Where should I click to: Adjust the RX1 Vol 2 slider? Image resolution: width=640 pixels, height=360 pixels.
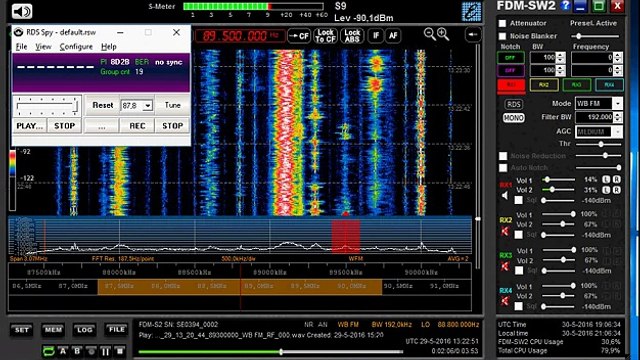[558, 190]
